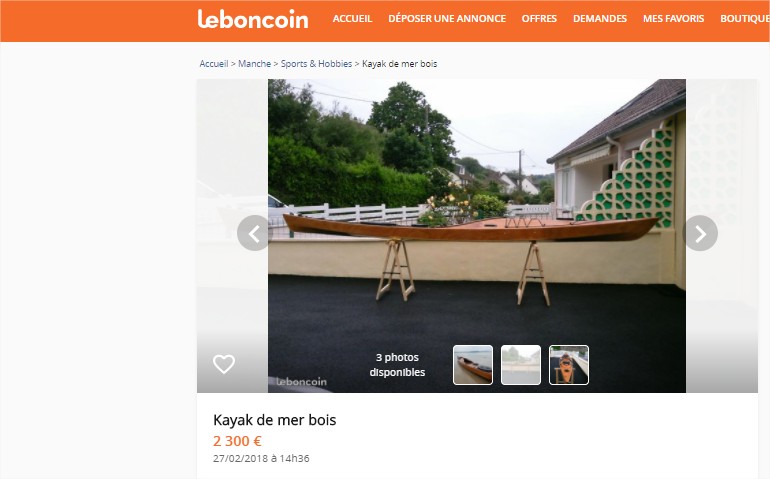Show previous photo with left arrow
The width and height of the screenshot is (770, 479).
pos(254,233)
